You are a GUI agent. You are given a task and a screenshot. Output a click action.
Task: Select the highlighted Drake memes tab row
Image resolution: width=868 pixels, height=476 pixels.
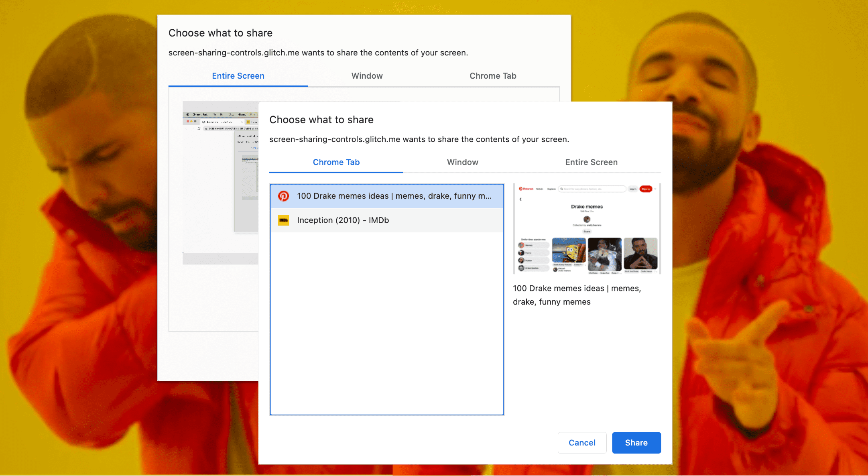[387, 196]
